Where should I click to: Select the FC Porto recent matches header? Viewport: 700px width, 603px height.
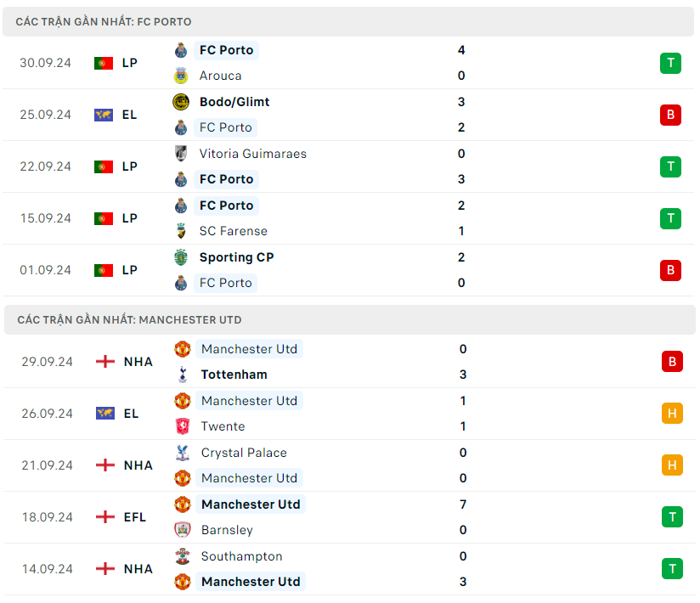(x=104, y=21)
